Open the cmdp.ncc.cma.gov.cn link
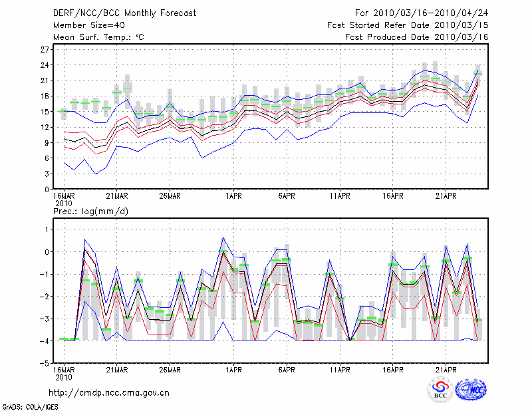The width and height of the screenshot is (532, 411). 109,392
